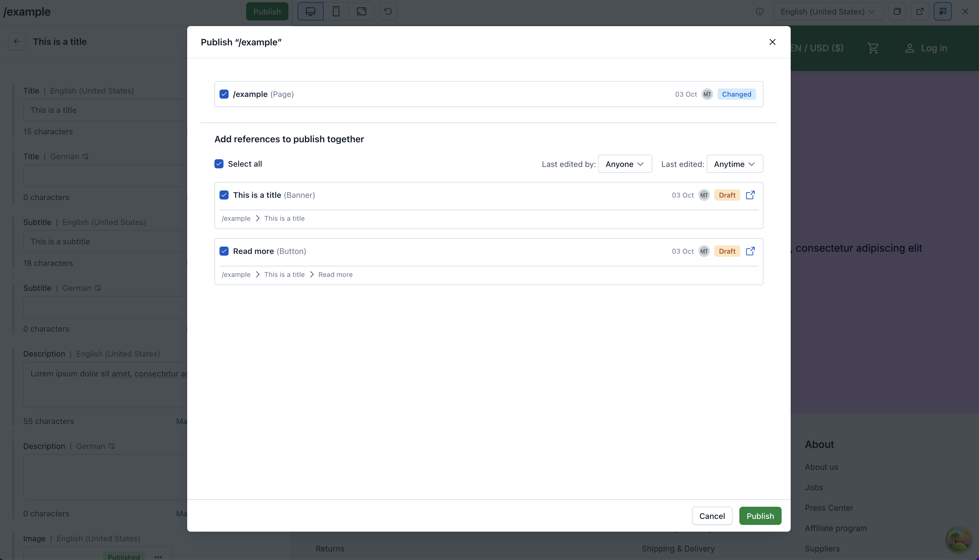Open the Last edited by Anyone dropdown
This screenshot has width=979, height=560.
[625, 164]
